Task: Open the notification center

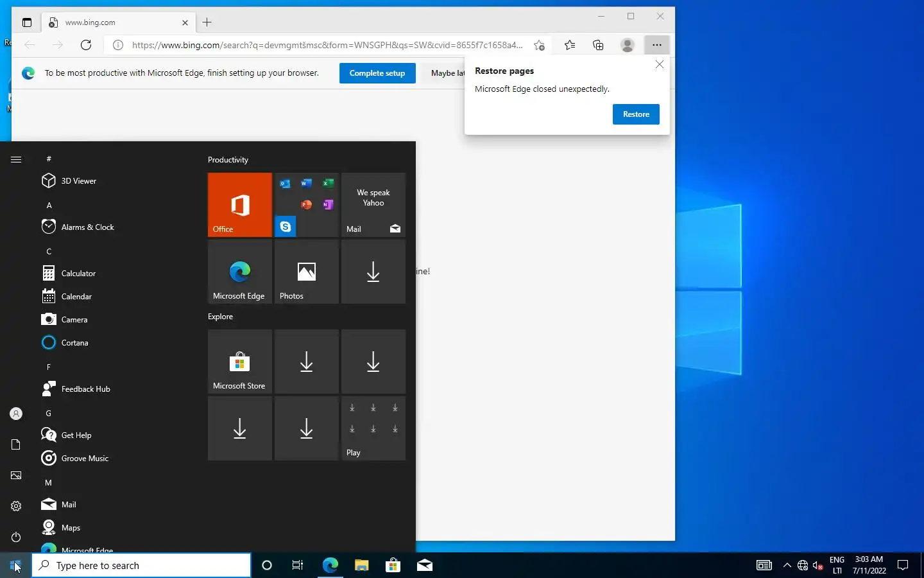Action: [903, 565]
